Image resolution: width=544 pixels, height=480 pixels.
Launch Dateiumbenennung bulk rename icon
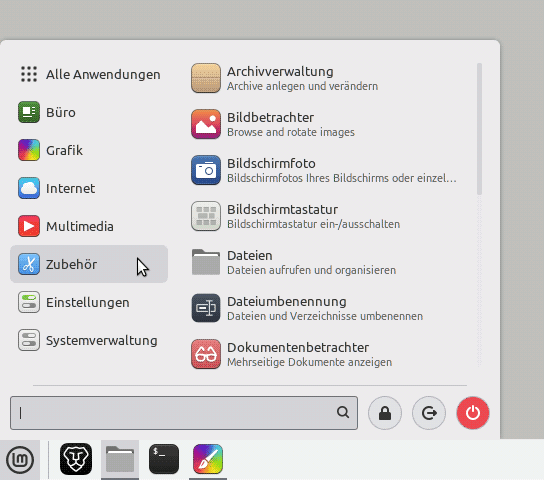(206, 308)
